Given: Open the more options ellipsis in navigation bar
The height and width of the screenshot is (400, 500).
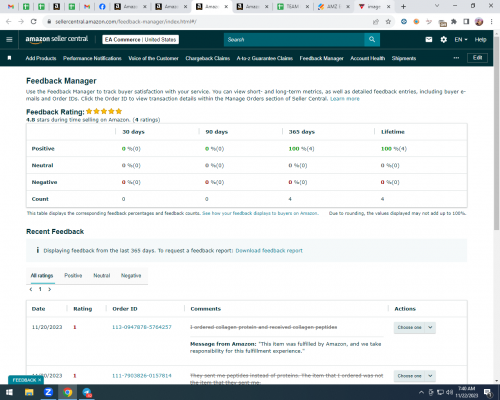Looking at the screenshot, I should click(x=456, y=58).
